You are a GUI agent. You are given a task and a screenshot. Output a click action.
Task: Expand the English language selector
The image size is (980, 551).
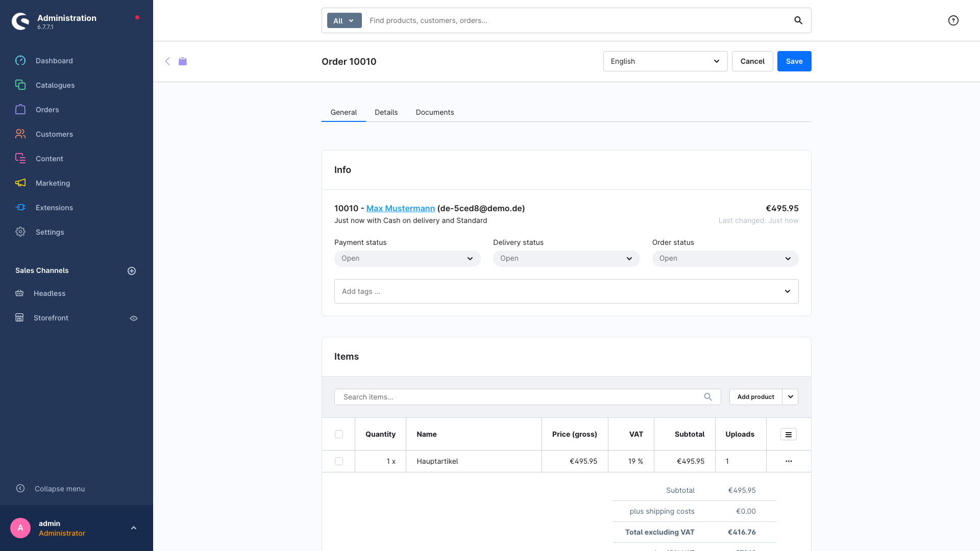point(665,61)
